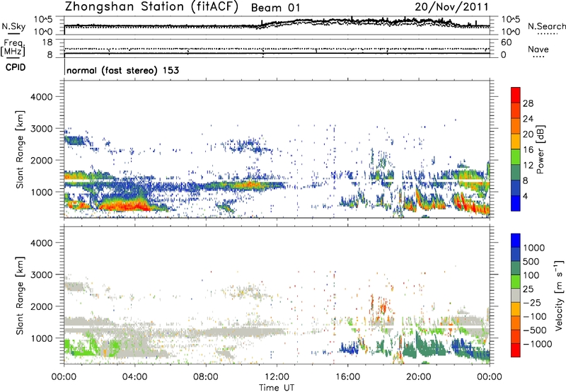Image resolution: width=566 pixels, height=392 pixels.
Task: Click the Nave legend label
Action: point(538,49)
